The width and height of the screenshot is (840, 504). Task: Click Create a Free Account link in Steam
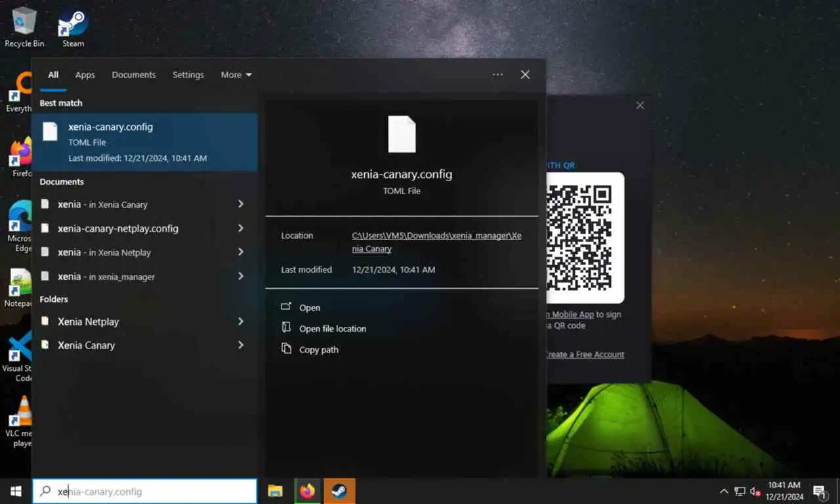(x=584, y=354)
